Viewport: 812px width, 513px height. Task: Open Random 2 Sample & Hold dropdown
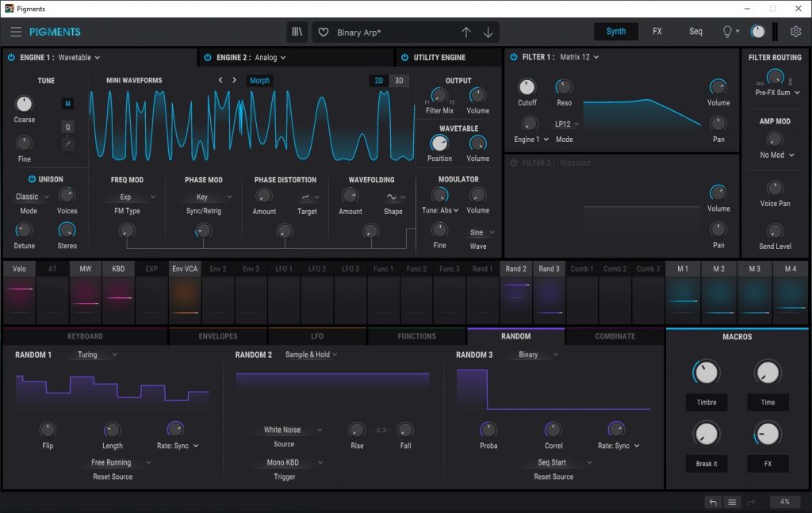[311, 354]
